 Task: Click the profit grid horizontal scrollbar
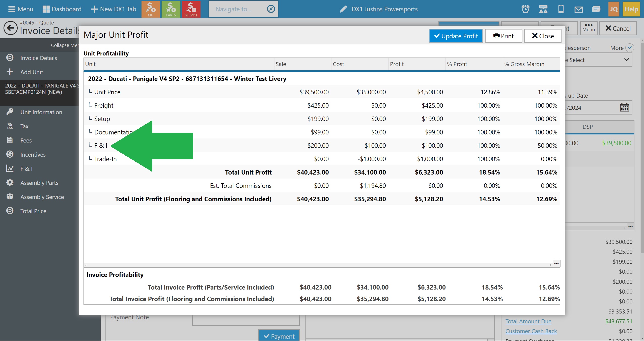pyautogui.click(x=318, y=265)
